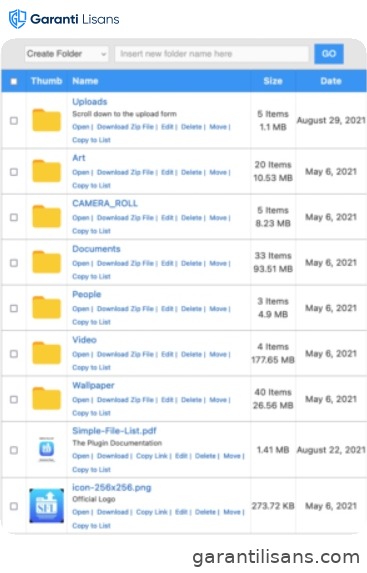Click Move in the Uploads row

pyautogui.click(x=218, y=127)
